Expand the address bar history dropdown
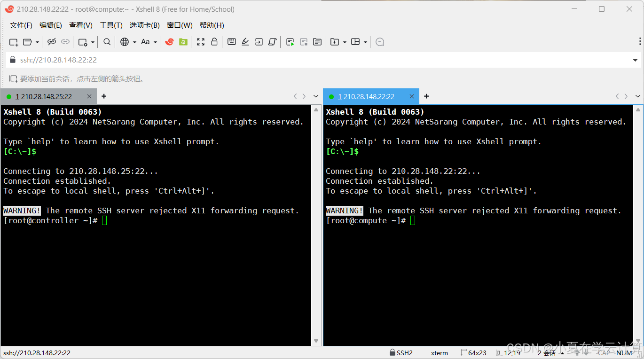 636,60
